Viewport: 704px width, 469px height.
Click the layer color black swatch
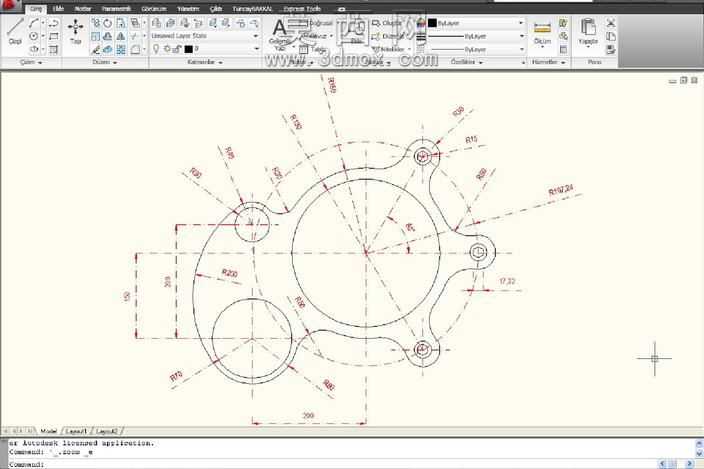(189, 49)
